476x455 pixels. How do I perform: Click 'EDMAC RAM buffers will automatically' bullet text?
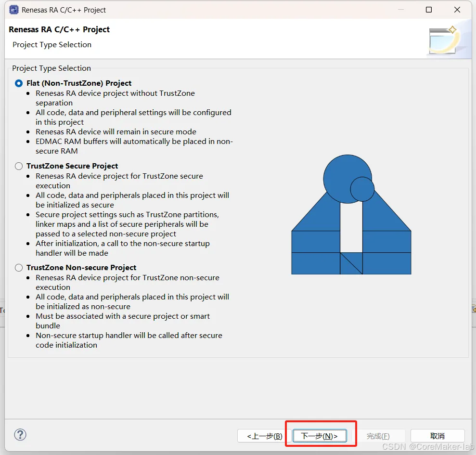[x=134, y=146]
